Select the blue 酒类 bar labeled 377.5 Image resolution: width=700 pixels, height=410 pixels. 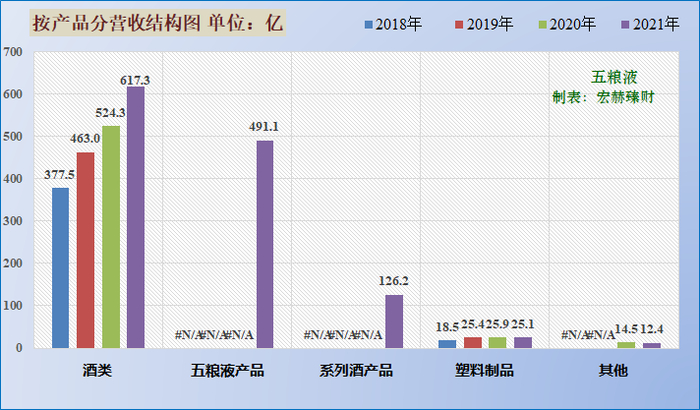(61, 268)
